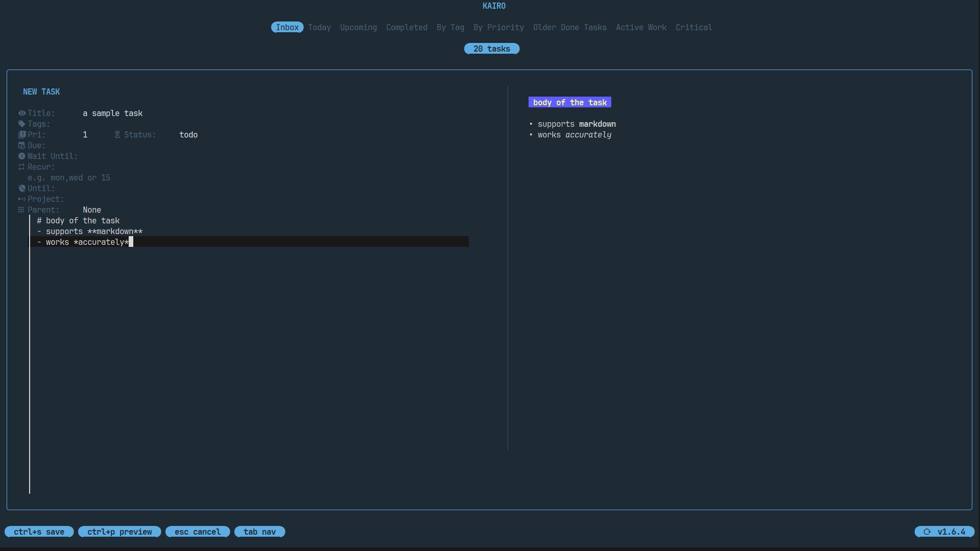Screen dimensions: 980x551
Task: Click the tag icon beside Tags
Action: point(22,124)
